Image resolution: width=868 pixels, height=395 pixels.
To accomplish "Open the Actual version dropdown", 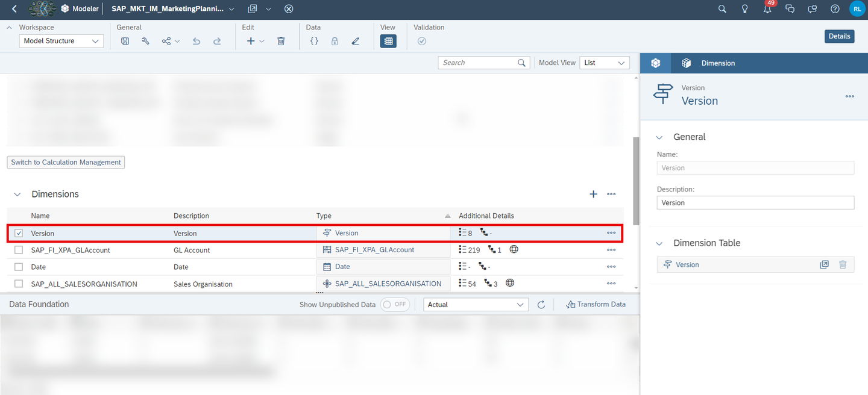I will (x=476, y=305).
